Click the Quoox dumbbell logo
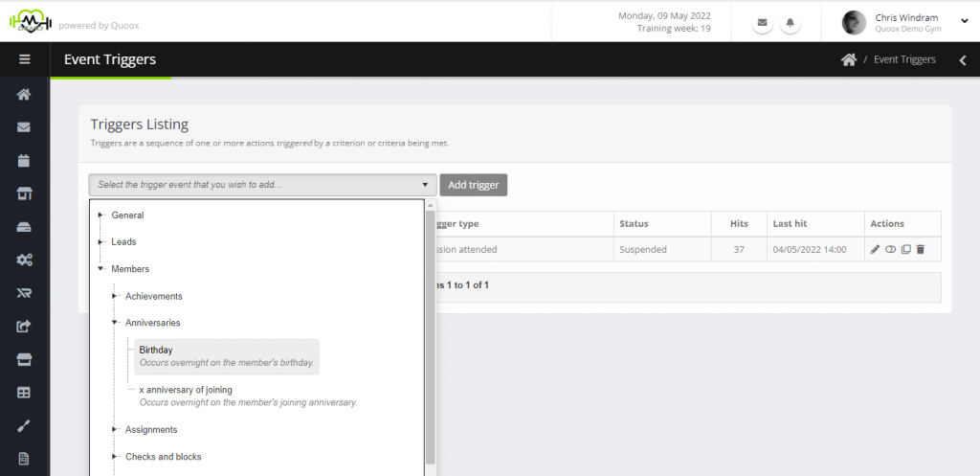 [x=30, y=22]
